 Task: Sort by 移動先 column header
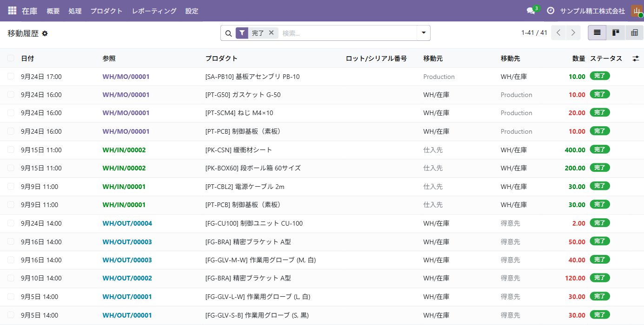[511, 58]
